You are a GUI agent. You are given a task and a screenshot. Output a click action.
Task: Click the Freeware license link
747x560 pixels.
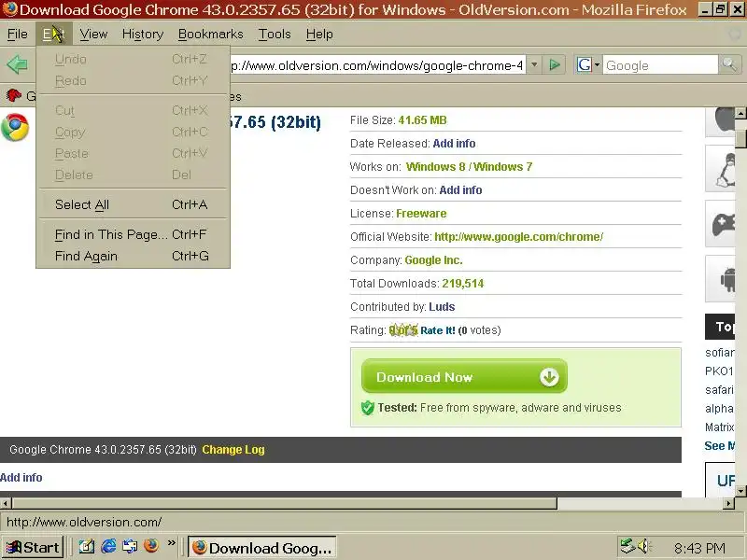click(421, 214)
